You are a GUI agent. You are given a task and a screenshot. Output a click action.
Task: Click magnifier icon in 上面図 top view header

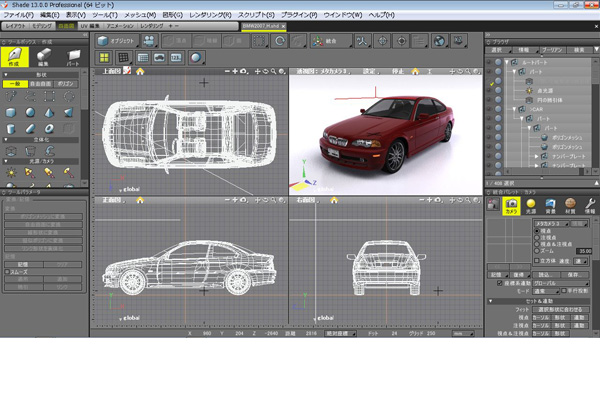[273, 71]
